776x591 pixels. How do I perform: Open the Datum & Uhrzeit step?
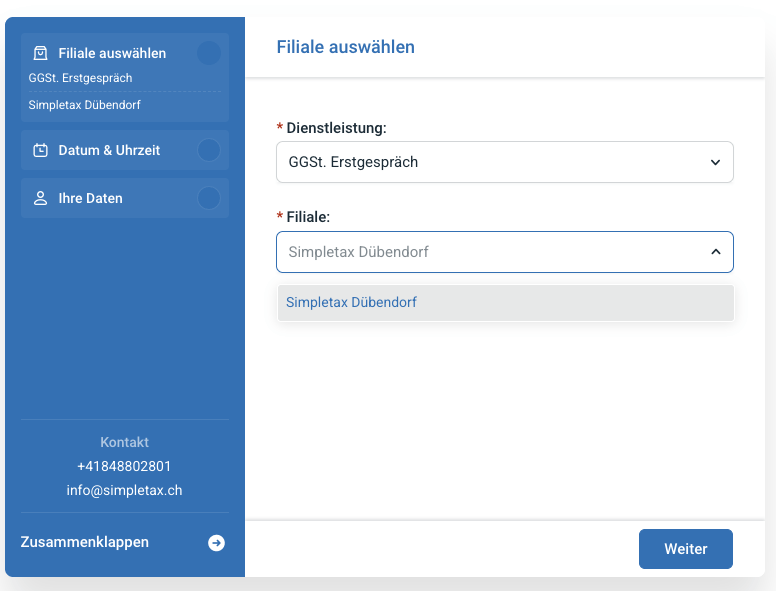click(110, 151)
